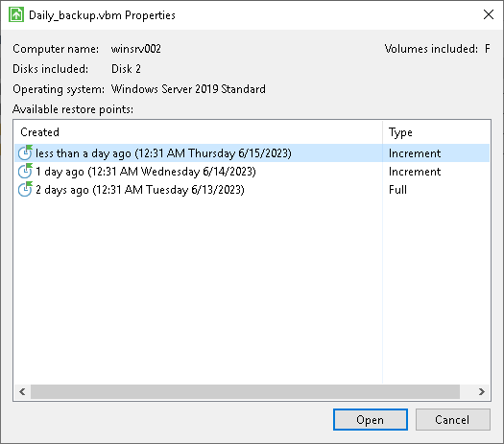Sort by the Type column header
This screenshot has width=504, height=444.
437,132
